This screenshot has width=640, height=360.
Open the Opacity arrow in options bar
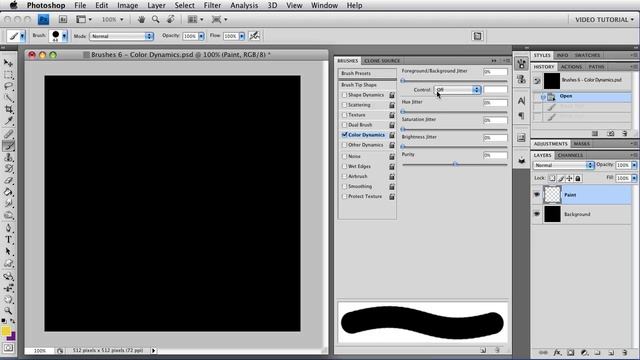201,36
